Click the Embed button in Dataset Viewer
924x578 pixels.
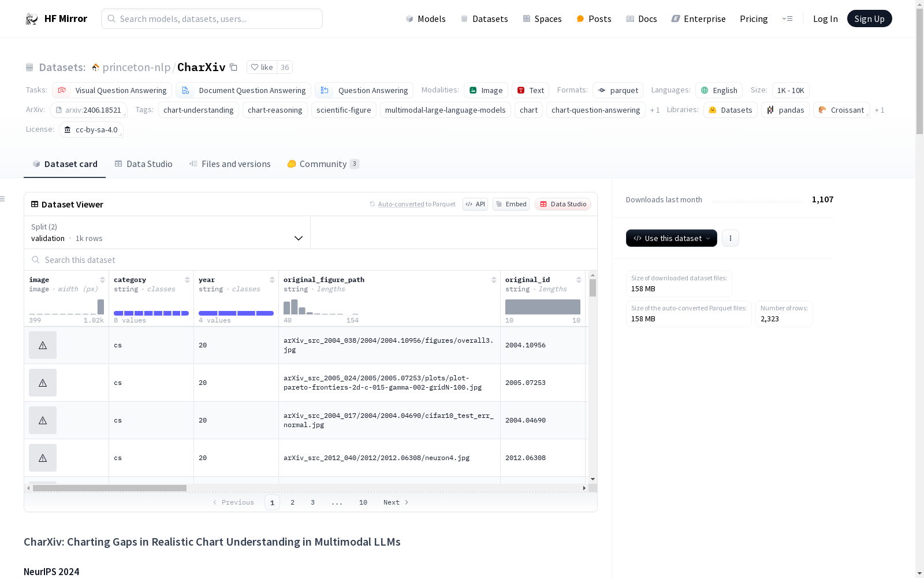(511, 204)
